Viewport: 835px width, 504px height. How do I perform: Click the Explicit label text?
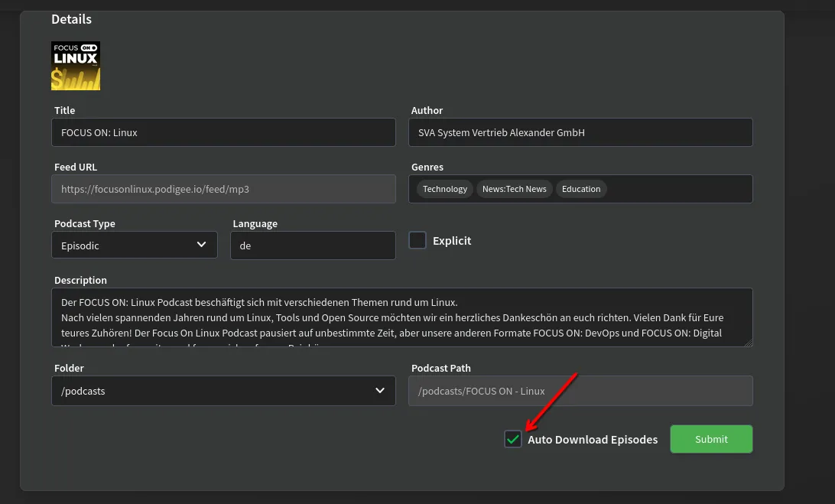(x=452, y=241)
